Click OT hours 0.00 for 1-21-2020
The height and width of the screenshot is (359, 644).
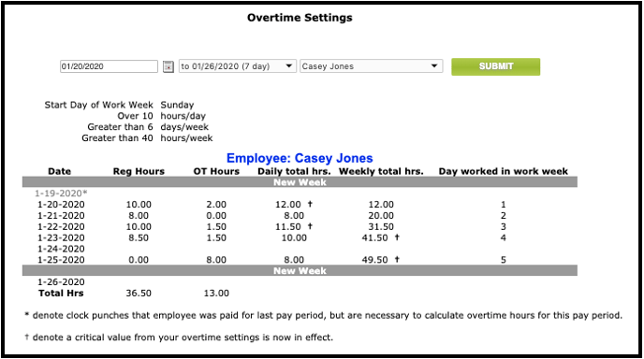point(216,215)
